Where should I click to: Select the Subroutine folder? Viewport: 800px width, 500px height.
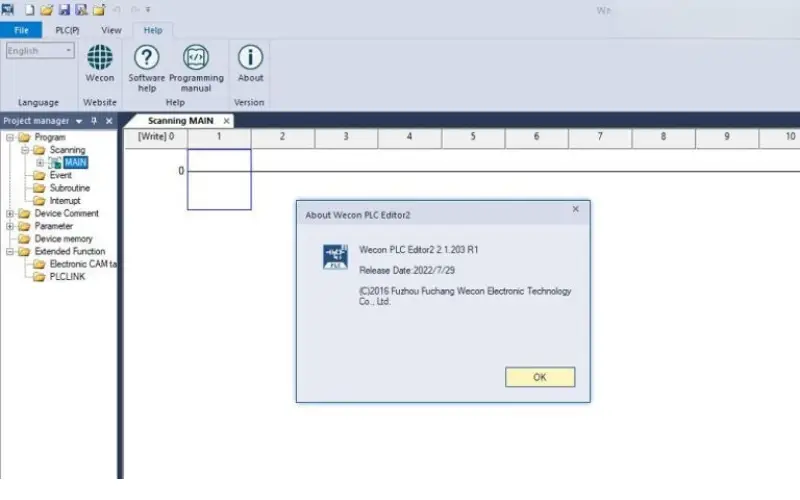pyautogui.click(x=70, y=188)
